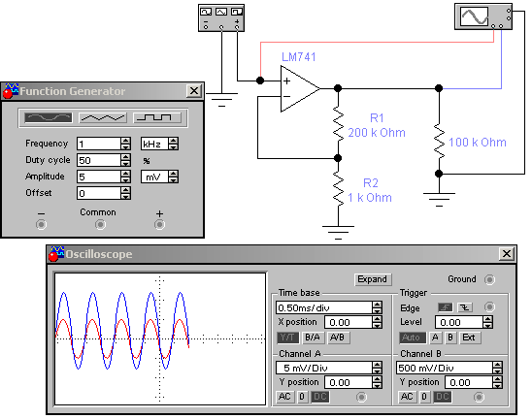This screenshot has height=419, width=532.
Task: Select resistor R2 1 k Ohm
Action: pyautogui.click(x=338, y=188)
